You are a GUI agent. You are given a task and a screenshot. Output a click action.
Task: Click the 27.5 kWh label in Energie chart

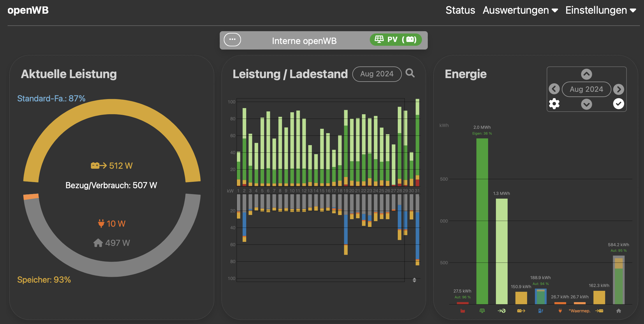point(462,291)
